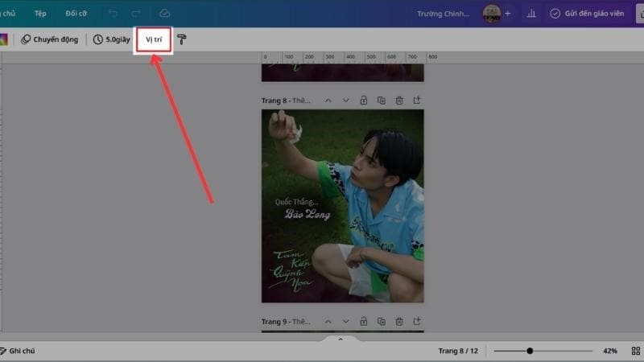
Task: Open Chuyển động animation options
Action: point(49,39)
